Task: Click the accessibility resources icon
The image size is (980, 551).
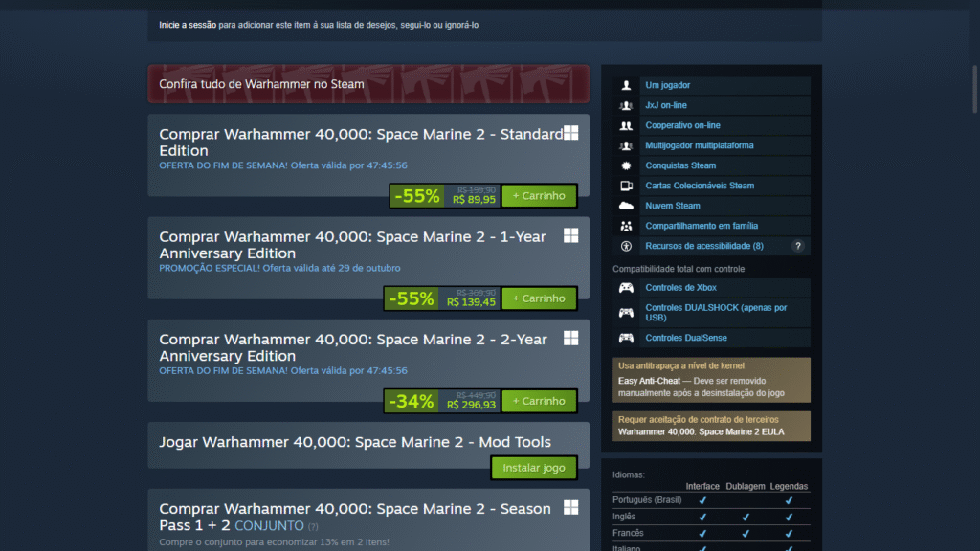Action: pyautogui.click(x=626, y=246)
